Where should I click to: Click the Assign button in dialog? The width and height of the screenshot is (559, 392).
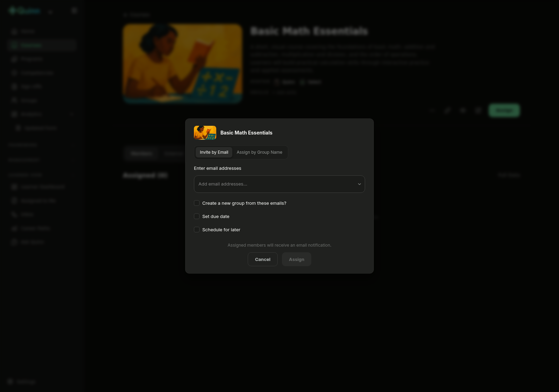coord(297,259)
